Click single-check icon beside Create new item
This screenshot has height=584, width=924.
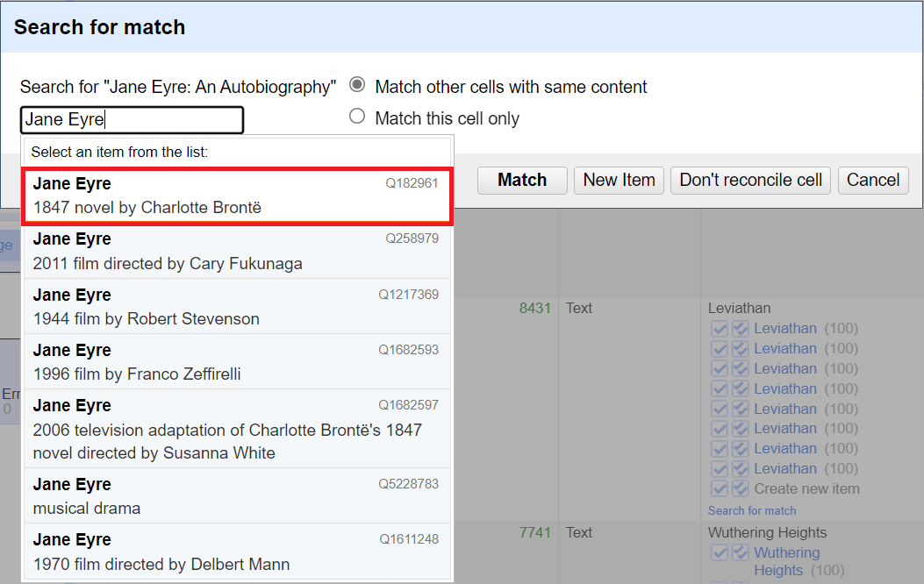pyautogui.click(x=720, y=488)
